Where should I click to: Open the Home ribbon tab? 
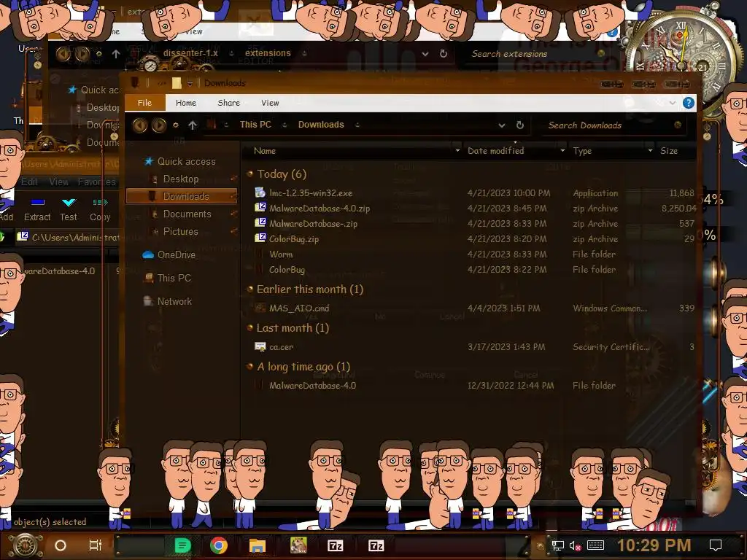point(186,103)
